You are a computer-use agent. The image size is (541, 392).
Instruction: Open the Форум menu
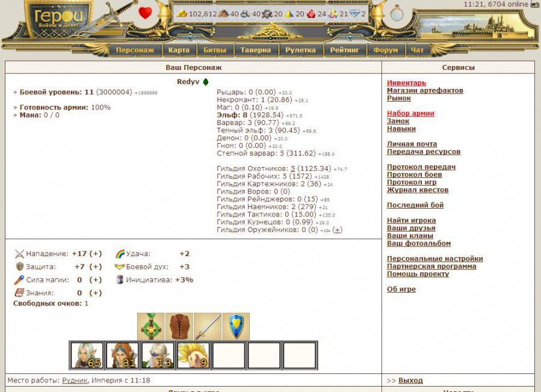click(x=385, y=50)
